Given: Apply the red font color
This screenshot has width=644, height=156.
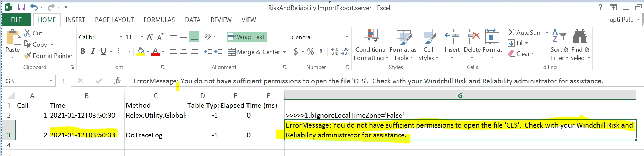Looking at the screenshot, I should tap(156, 52).
